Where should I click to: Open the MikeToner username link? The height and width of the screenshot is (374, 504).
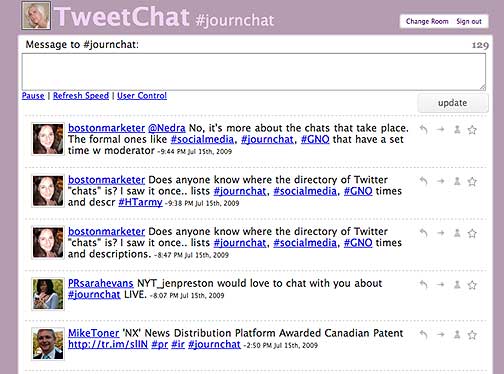[x=93, y=333]
